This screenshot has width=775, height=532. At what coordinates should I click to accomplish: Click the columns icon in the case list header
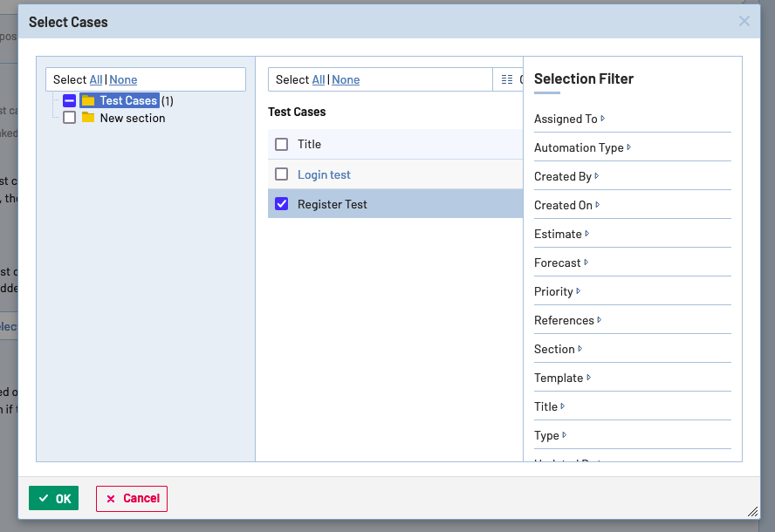coord(506,79)
